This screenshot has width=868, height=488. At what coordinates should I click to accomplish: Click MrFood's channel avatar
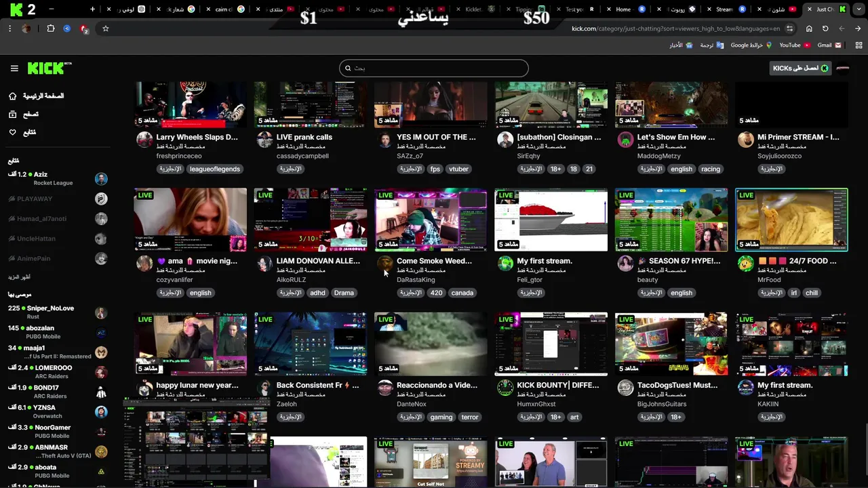pos(746,264)
